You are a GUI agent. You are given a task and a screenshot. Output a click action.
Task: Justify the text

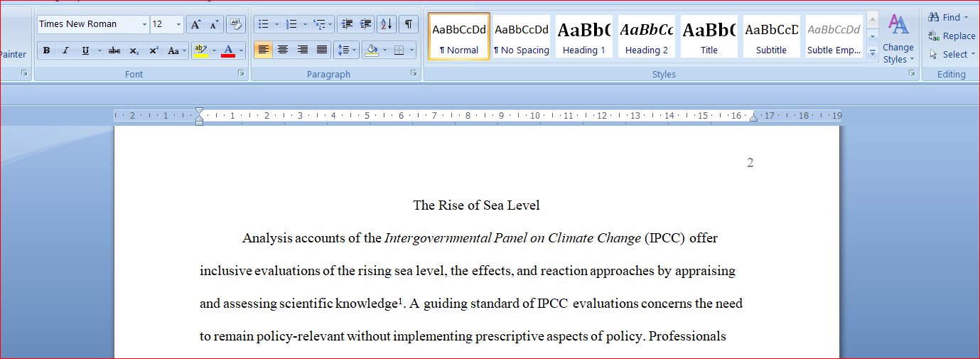[322, 50]
